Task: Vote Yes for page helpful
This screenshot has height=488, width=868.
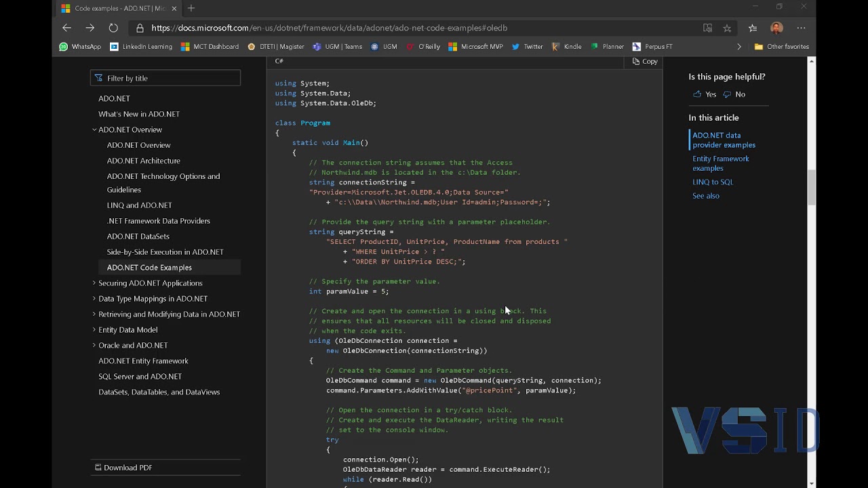Action: [705, 94]
